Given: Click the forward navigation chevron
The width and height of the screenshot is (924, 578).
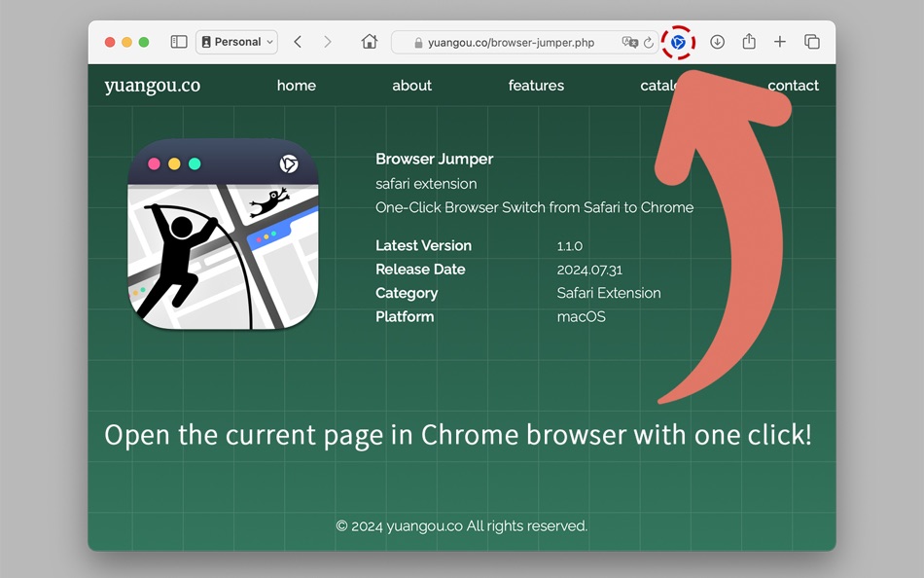Looking at the screenshot, I should point(328,42).
